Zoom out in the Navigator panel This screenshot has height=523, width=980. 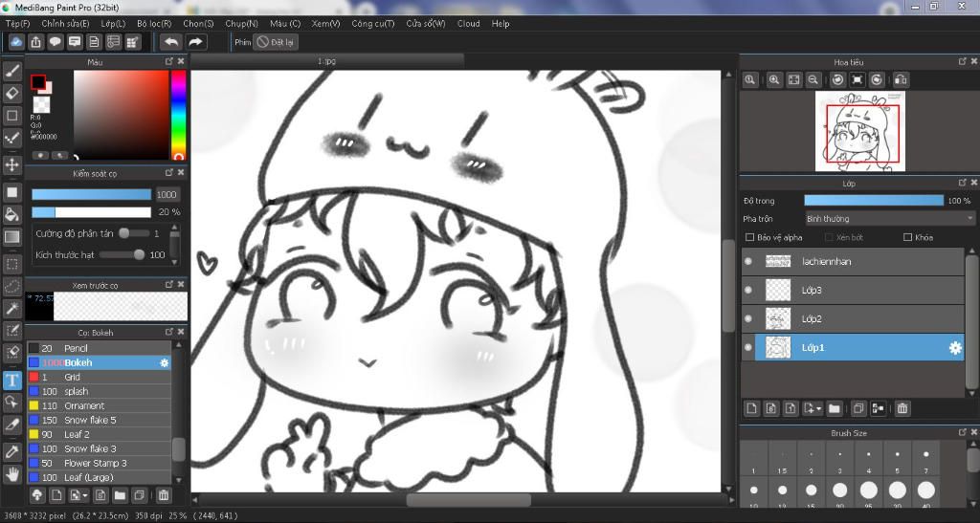813,80
